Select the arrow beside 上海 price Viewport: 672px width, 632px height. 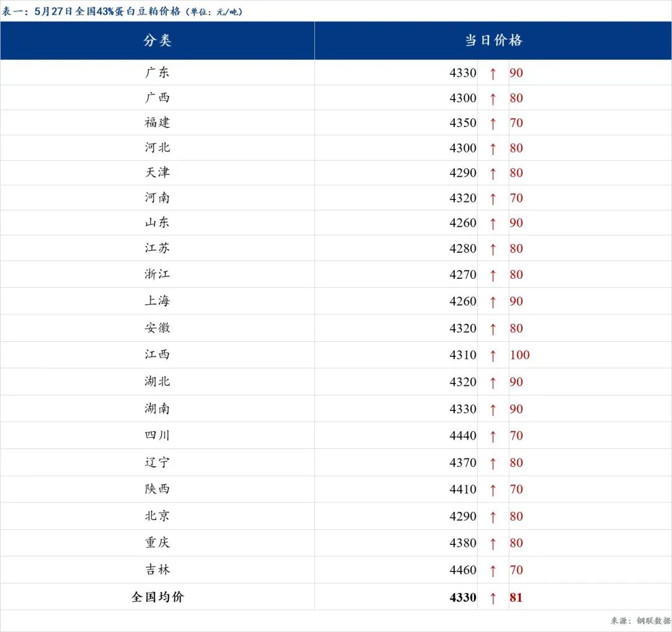(x=493, y=301)
